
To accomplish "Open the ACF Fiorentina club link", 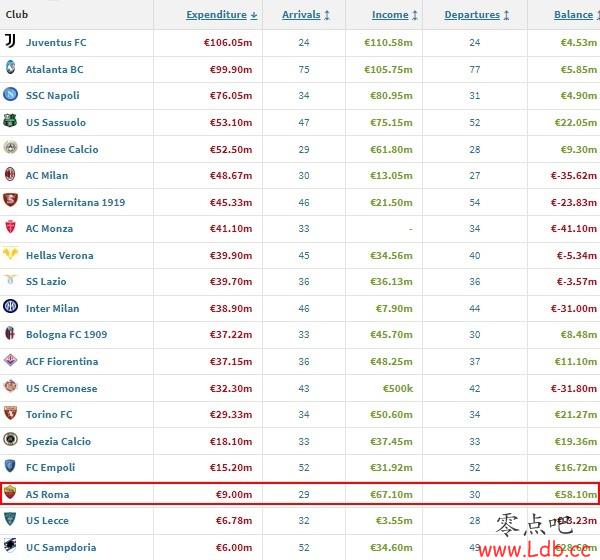I will coord(62,361).
